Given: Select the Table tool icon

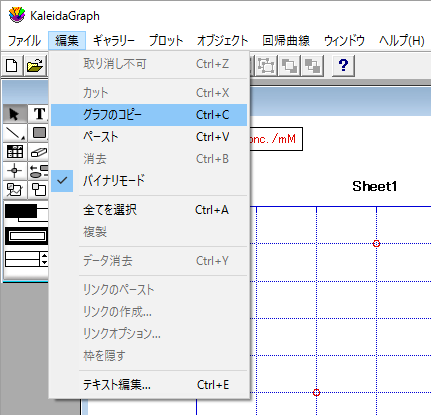Looking at the screenshot, I should 14,152.
